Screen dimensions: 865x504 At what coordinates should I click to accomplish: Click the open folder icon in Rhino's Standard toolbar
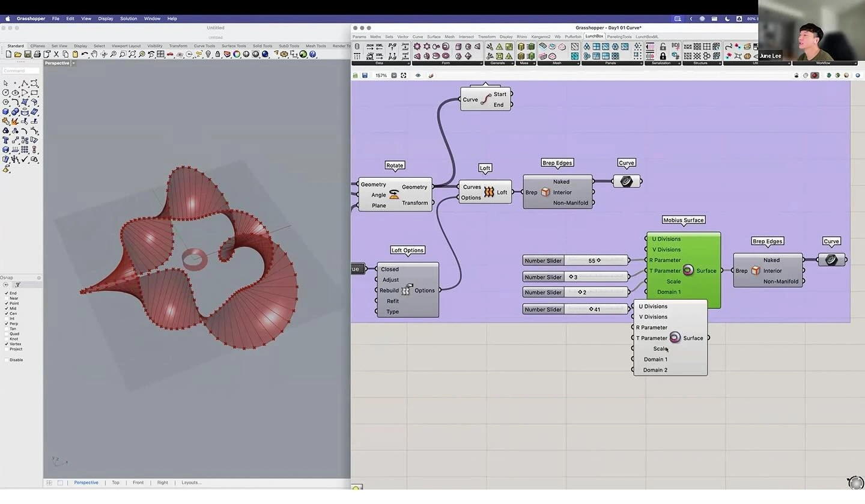coord(18,54)
